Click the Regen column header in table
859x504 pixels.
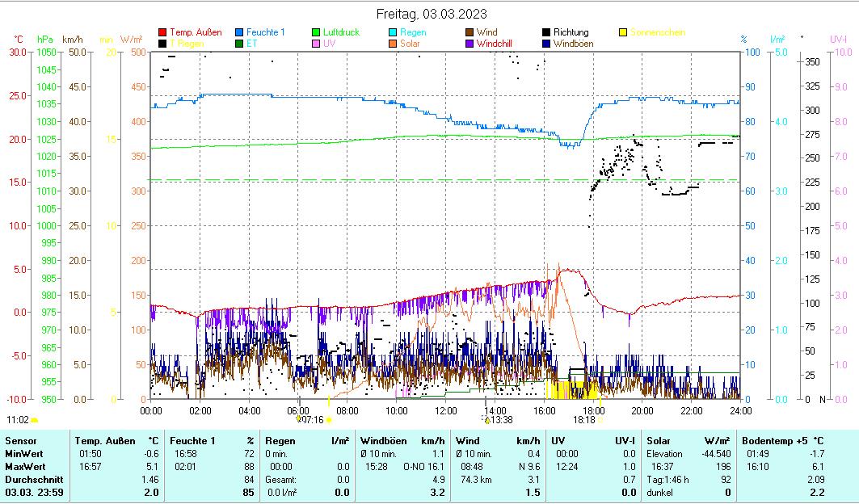pyautogui.click(x=280, y=440)
